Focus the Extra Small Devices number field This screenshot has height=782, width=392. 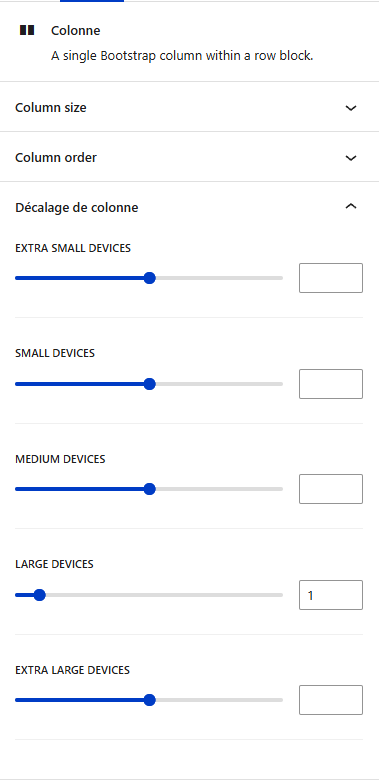(x=331, y=278)
